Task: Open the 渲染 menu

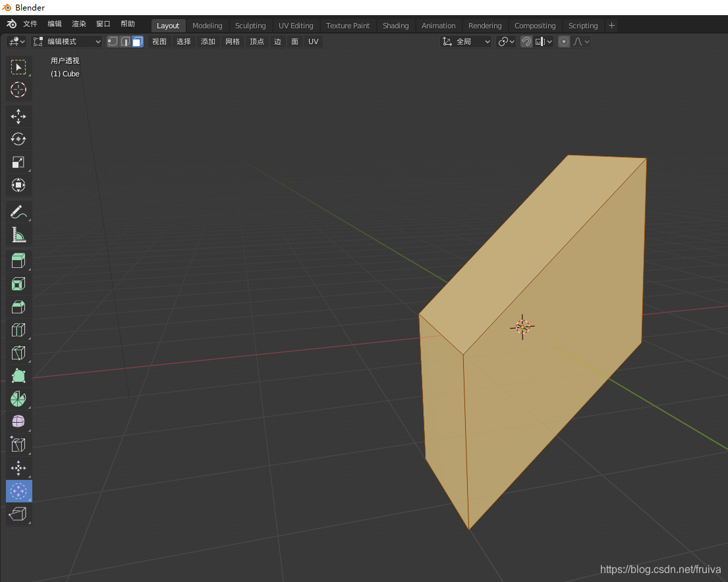Action: tap(79, 24)
